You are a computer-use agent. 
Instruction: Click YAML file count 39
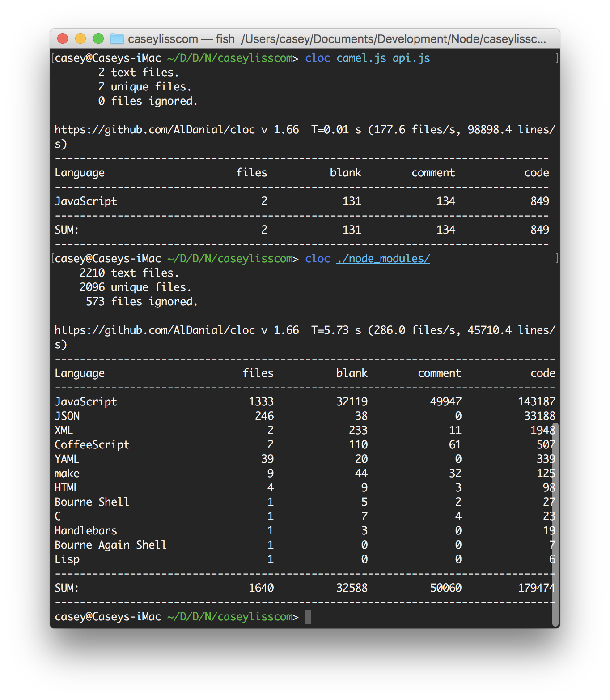pos(267,459)
